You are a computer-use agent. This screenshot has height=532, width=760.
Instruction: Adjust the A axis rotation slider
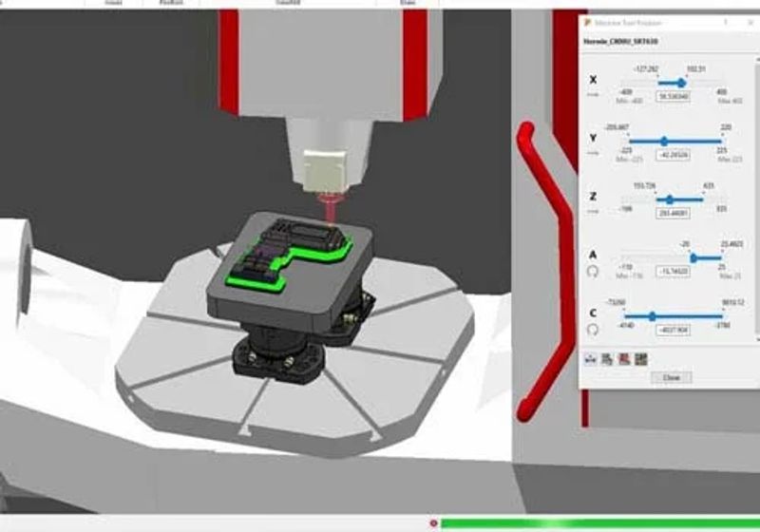[693, 258]
